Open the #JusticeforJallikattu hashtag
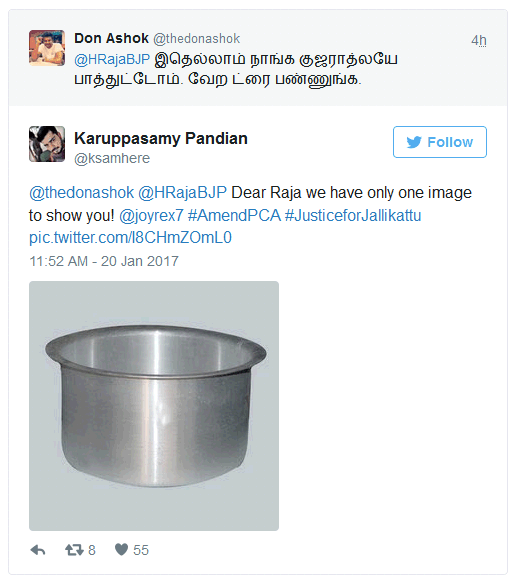 click(x=353, y=216)
